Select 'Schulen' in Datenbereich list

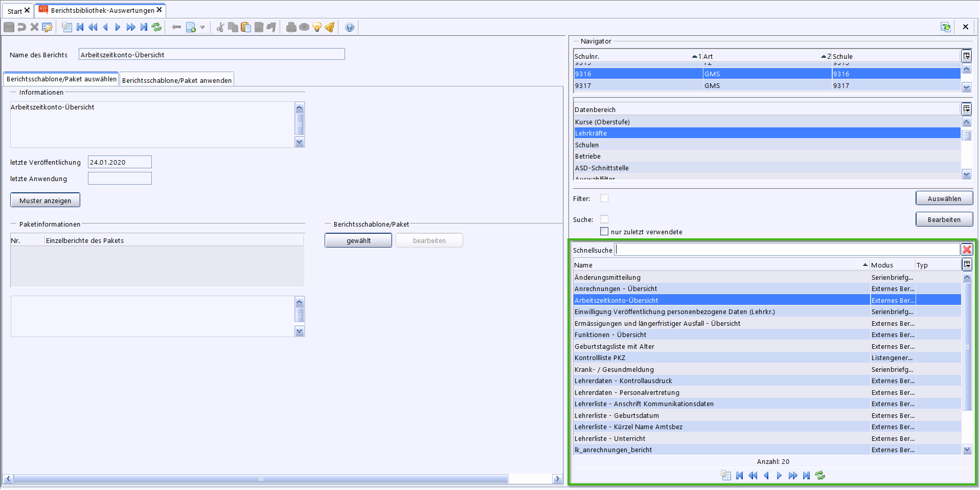coord(767,145)
